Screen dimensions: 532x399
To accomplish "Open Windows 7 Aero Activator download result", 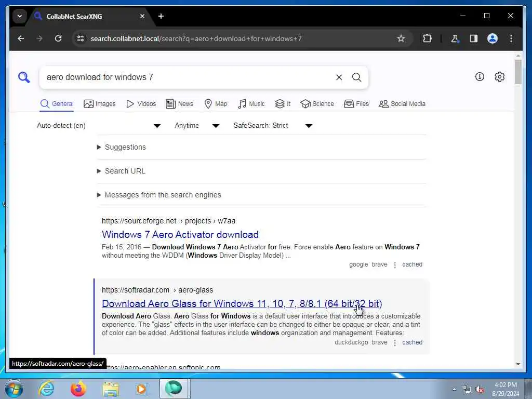I will tap(180, 234).
